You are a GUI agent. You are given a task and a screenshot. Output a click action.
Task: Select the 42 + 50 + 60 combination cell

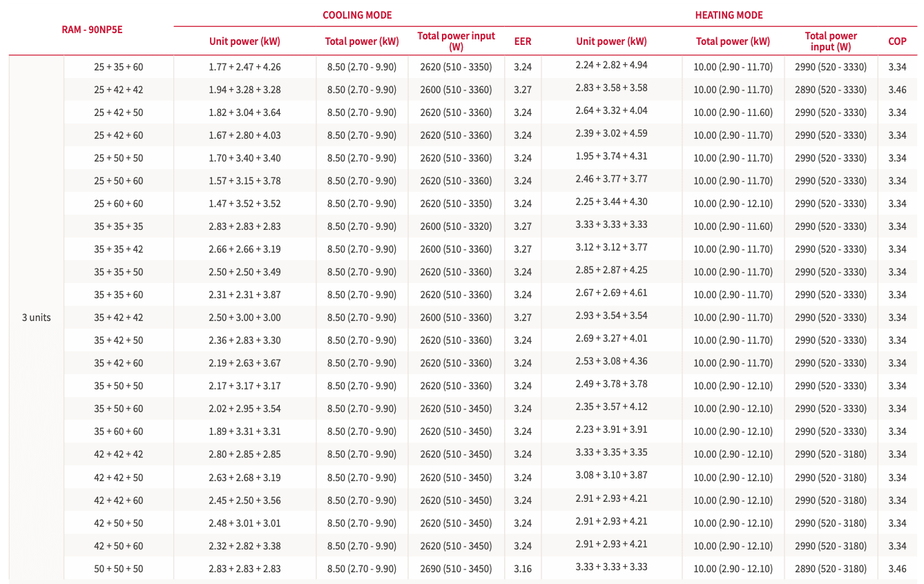[x=119, y=546]
